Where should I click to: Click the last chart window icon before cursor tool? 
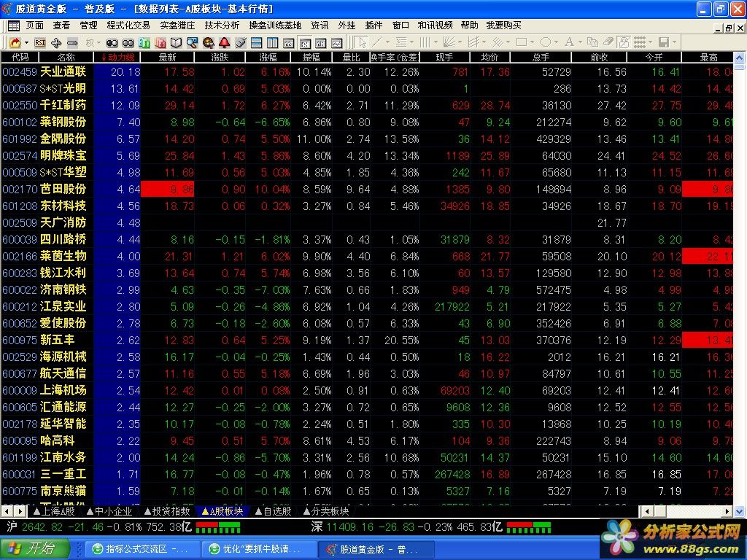336,43
